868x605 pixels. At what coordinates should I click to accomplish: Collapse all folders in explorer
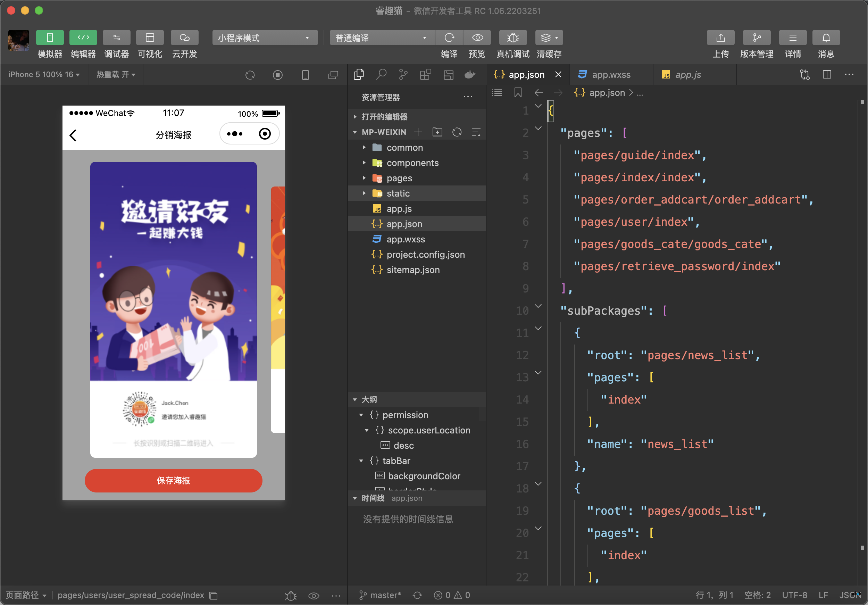[x=476, y=132]
